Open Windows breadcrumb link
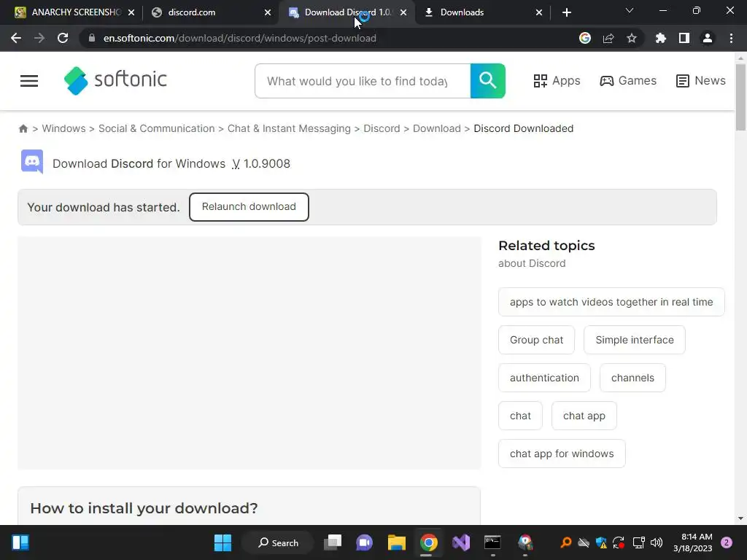Viewport: 747px width, 560px height. coord(64,128)
